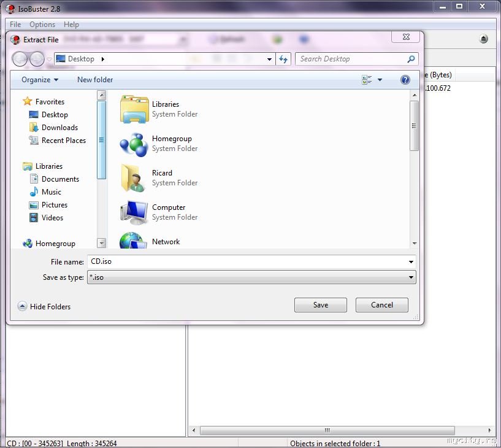The image size is (501, 448).
Task: Click the 'Objects in selected folder : 1' status text
Action: (x=335, y=444)
